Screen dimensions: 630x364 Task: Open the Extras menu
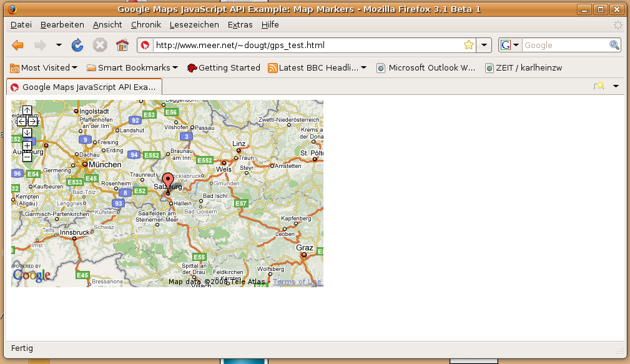(240, 24)
